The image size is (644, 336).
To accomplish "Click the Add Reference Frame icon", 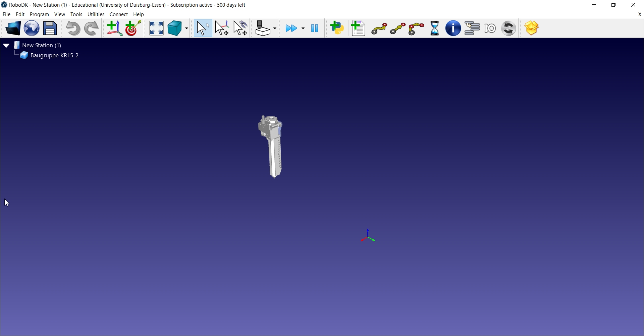I will point(114,29).
